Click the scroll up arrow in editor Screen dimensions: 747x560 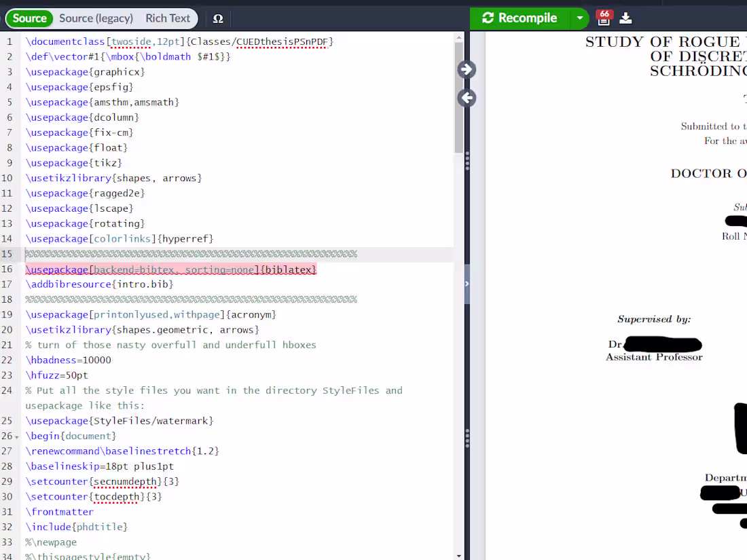(458, 37)
